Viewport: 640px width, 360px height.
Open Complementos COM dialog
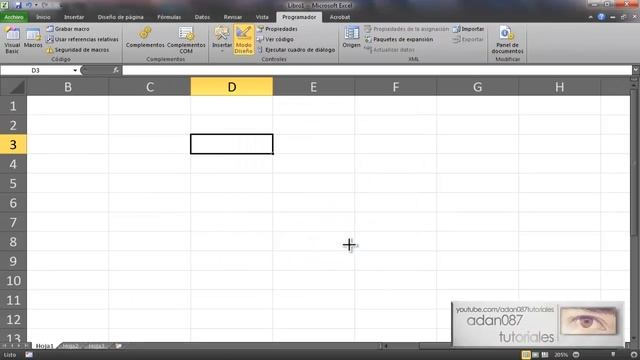[186, 40]
